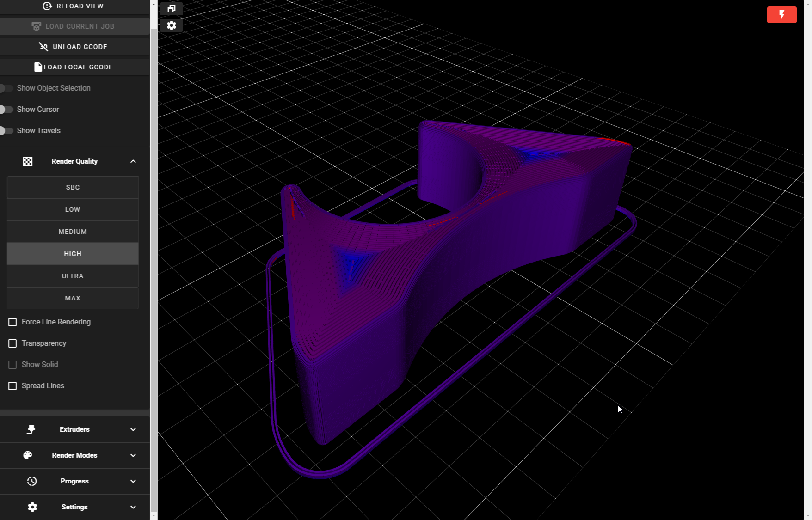This screenshot has height=520, width=812.
Task: Click the Load Local GCode button
Action: (x=74, y=67)
